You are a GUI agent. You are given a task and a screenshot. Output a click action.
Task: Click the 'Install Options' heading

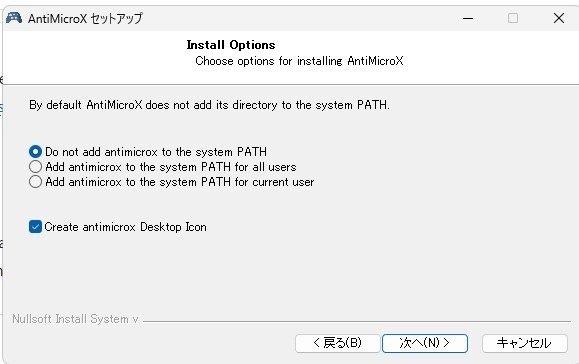(231, 45)
